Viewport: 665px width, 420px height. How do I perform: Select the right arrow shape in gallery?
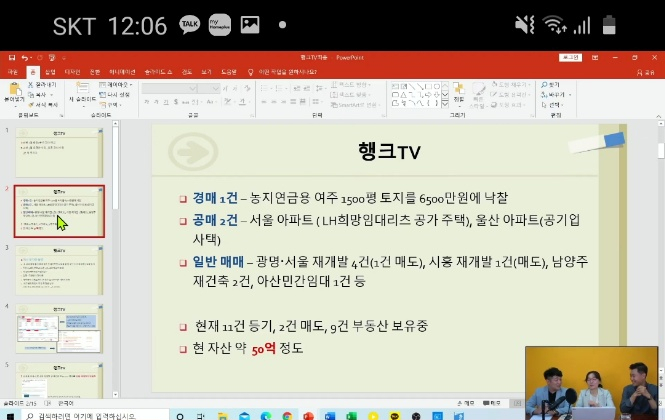429,95
